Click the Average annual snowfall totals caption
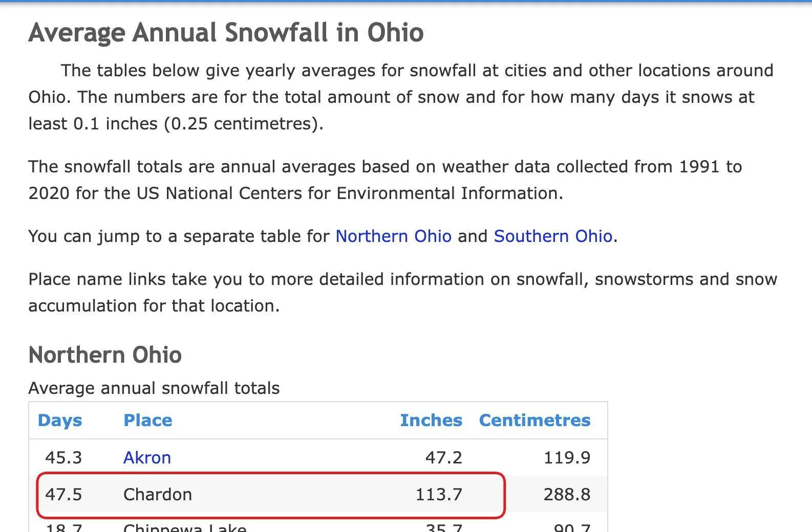The image size is (812, 532). point(154,388)
